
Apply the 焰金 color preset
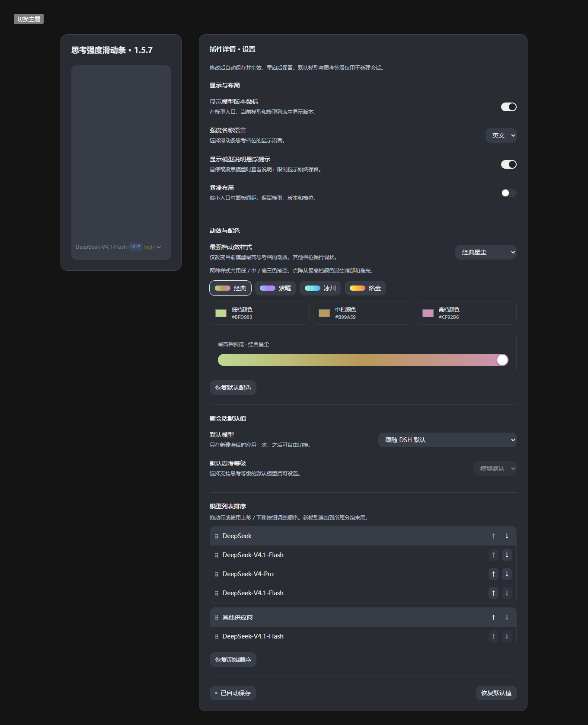(x=365, y=288)
